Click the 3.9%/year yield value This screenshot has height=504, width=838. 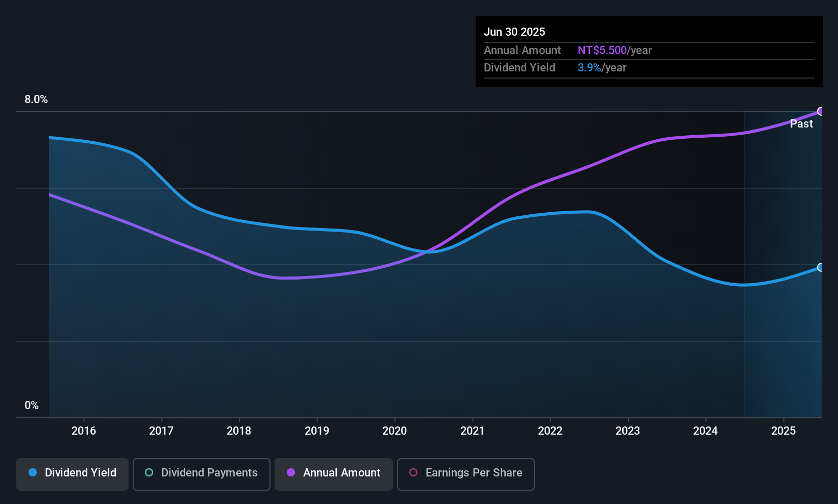602,68
